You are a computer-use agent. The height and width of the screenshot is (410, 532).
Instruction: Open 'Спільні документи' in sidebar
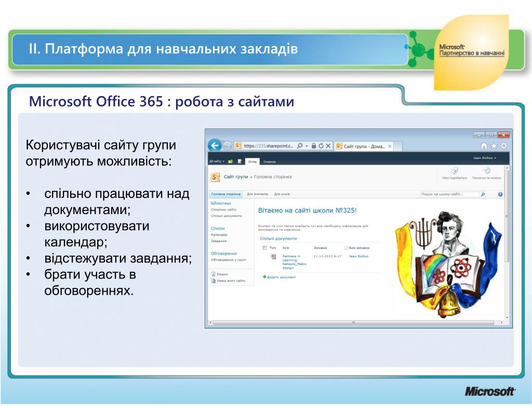pos(227,216)
